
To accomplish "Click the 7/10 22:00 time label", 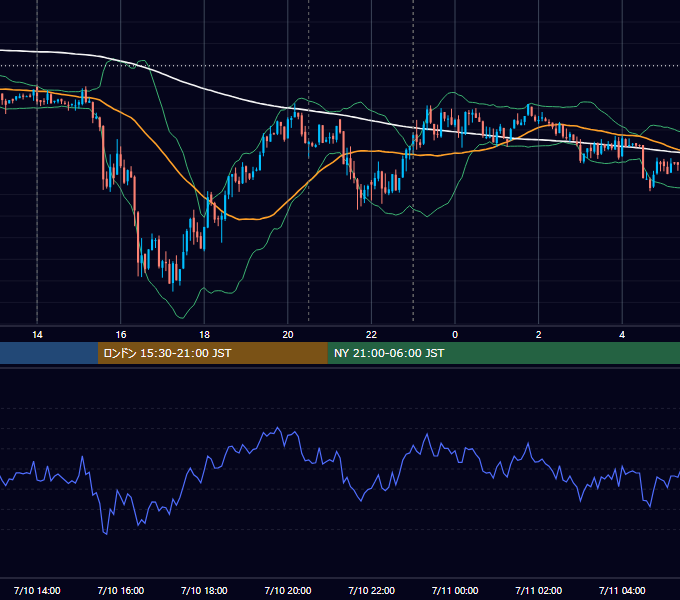I will point(371,590).
